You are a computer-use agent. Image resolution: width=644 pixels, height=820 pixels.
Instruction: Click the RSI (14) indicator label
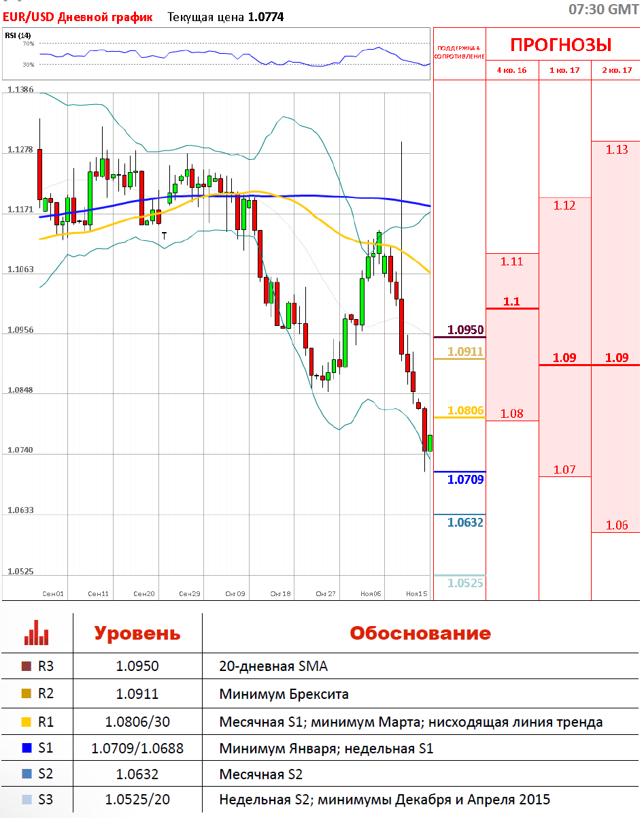coord(18,35)
